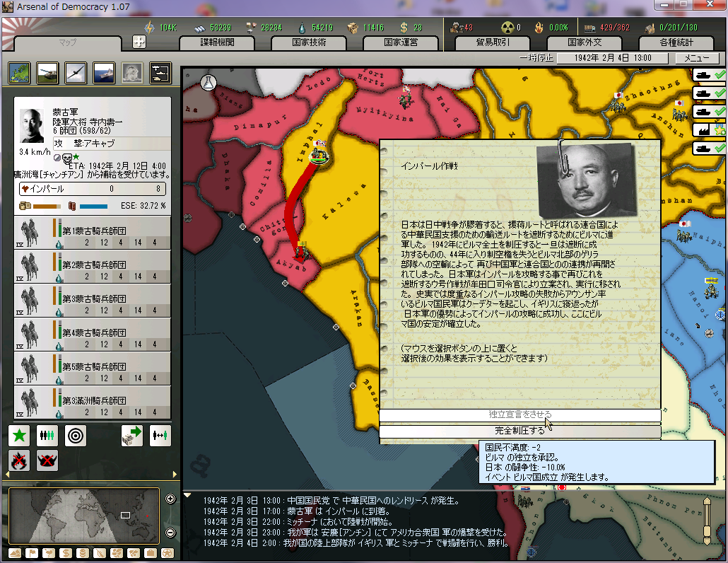The height and width of the screenshot is (563, 728).
Task: Select the naval units ship icon
Action: coord(104,73)
